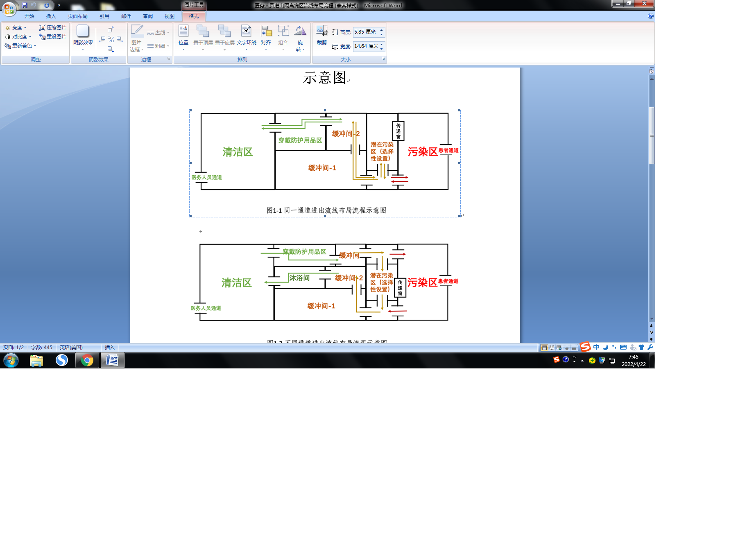
Task: Select the first flow diagram image
Action: (x=325, y=163)
